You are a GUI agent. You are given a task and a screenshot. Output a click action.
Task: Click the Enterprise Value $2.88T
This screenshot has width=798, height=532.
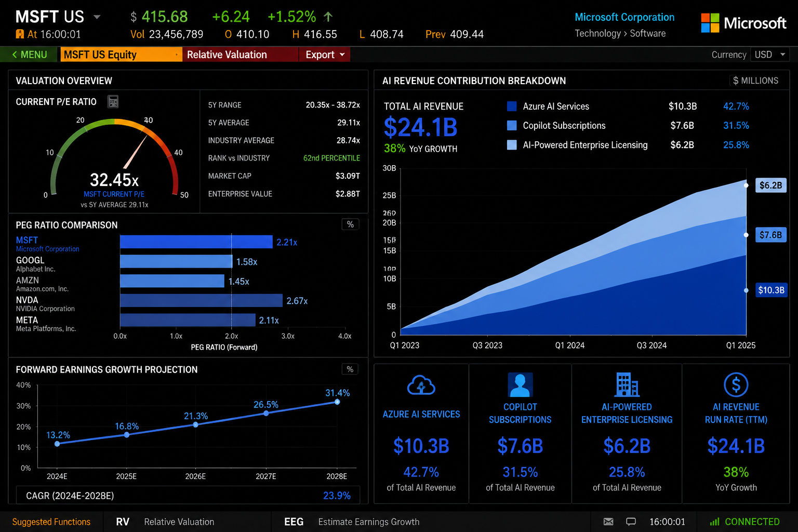(348, 194)
